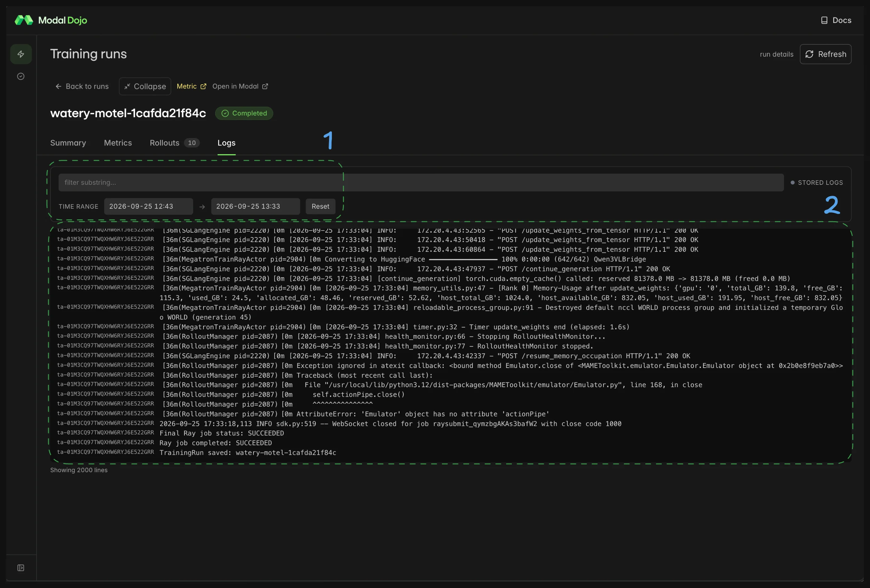Screen dimensions: 870x588
Task: Switch to the Summary tab
Action: (68, 143)
